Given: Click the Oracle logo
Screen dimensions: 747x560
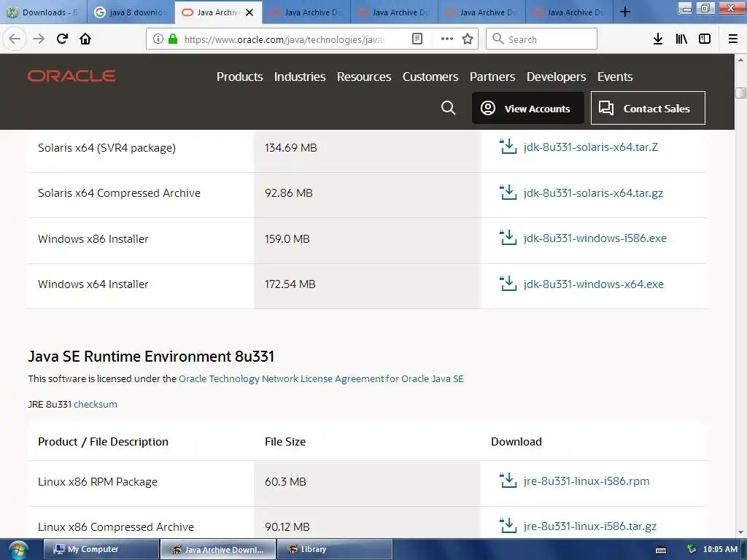Looking at the screenshot, I should click(x=71, y=76).
